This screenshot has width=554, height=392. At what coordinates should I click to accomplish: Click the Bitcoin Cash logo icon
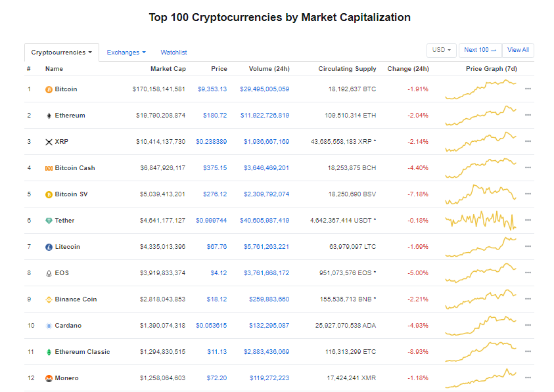coord(49,169)
